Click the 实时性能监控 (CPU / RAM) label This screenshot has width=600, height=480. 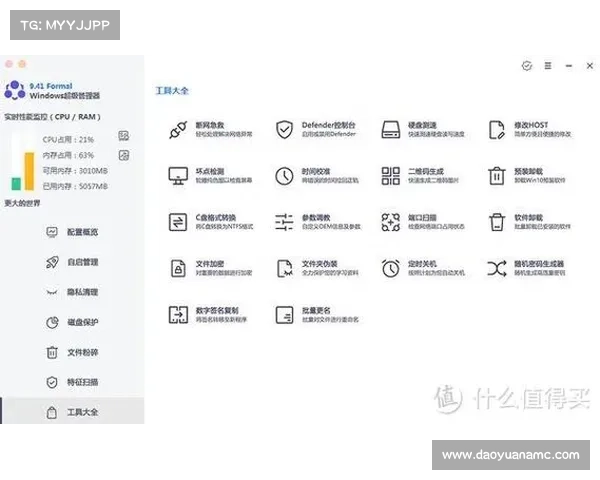point(52,117)
